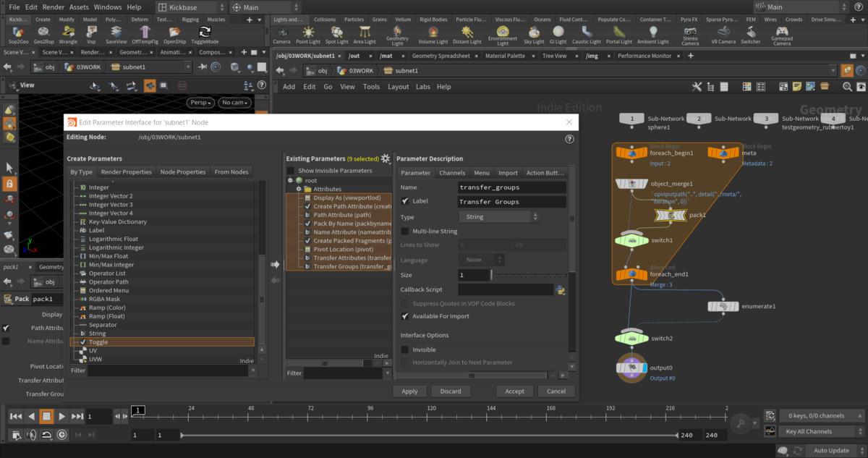
Task: Enable Multi-line String checkbox
Action: pyautogui.click(x=405, y=231)
